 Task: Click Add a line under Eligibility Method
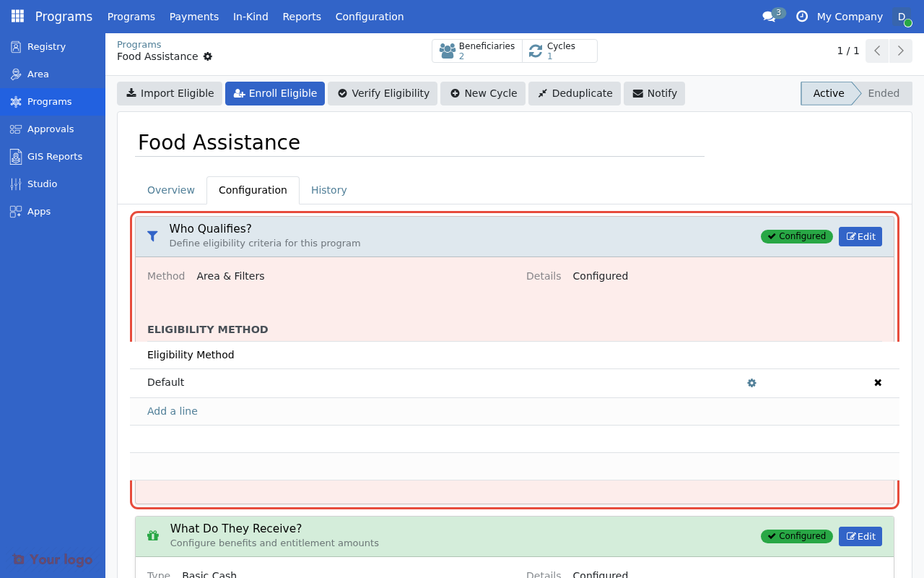click(172, 410)
